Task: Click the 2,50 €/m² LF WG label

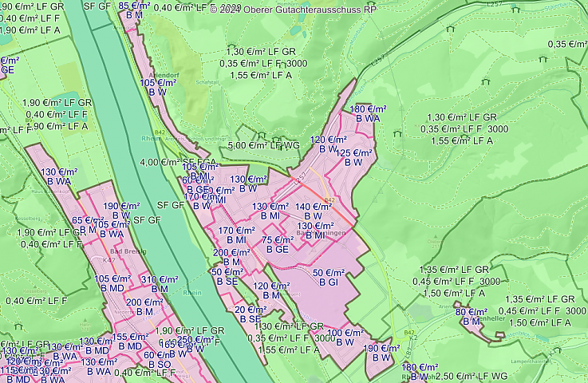Action: tap(473, 375)
